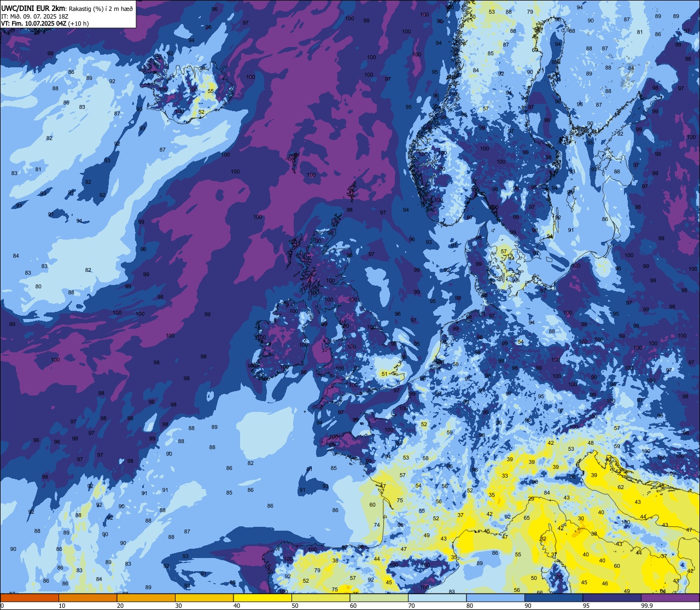Screen dimensions: 700x610
Task: Click the 'IT: Mið. 09. 07. 2025 18Z' line
Action: [35, 16]
